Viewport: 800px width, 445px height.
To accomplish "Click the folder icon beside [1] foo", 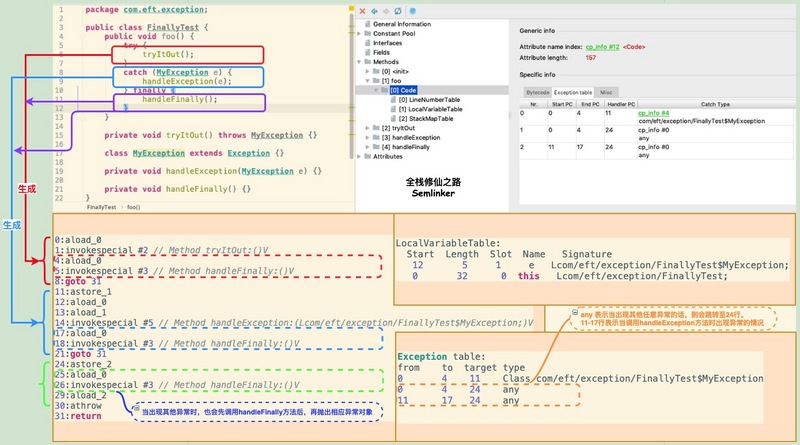I will point(376,81).
